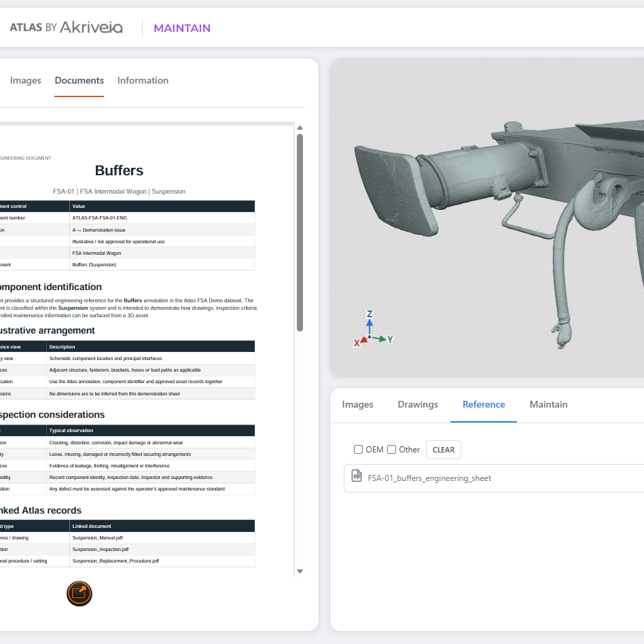Select the Documents tab
The height and width of the screenshot is (644, 644).
click(x=79, y=80)
